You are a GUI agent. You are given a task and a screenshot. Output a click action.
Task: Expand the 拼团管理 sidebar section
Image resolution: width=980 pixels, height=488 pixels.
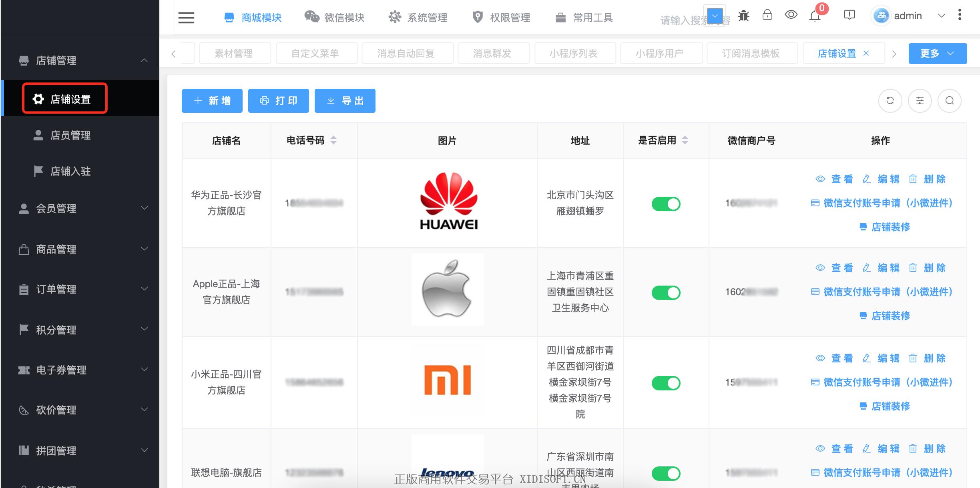click(x=80, y=451)
